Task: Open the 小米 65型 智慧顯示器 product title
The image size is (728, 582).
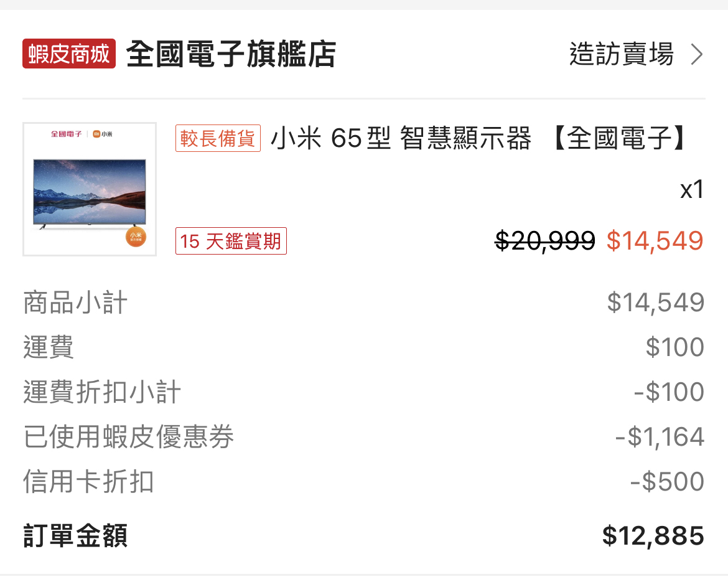Action: [478, 138]
